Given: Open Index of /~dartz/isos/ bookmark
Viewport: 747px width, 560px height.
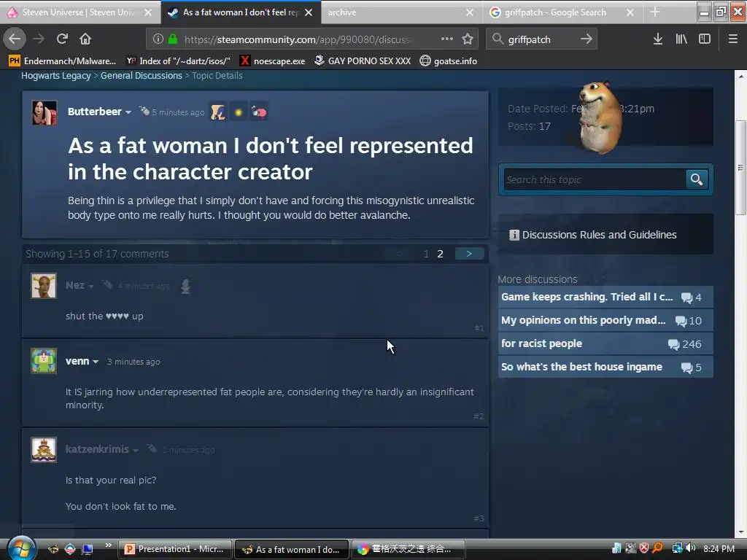Looking at the screenshot, I should click(x=178, y=61).
